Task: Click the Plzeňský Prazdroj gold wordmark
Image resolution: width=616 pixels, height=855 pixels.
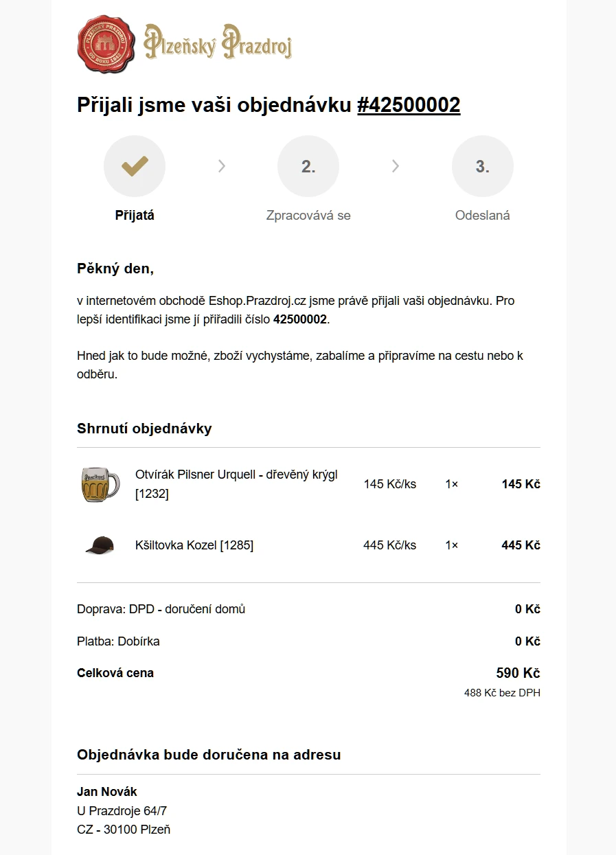Action: tap(218, 43)
